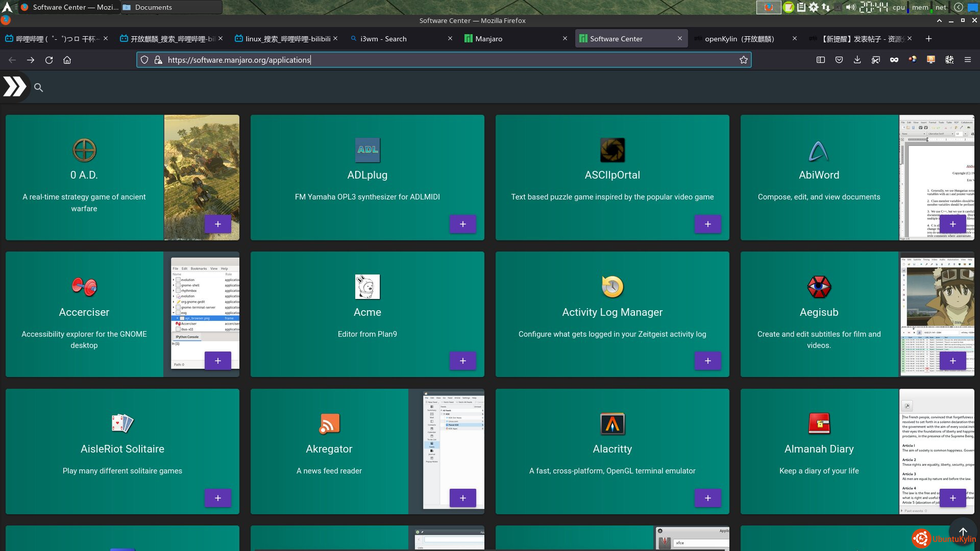This screenshot has height=551, width=980.
Task: Add ADLplug with its plus button
Action: [462, 224]
